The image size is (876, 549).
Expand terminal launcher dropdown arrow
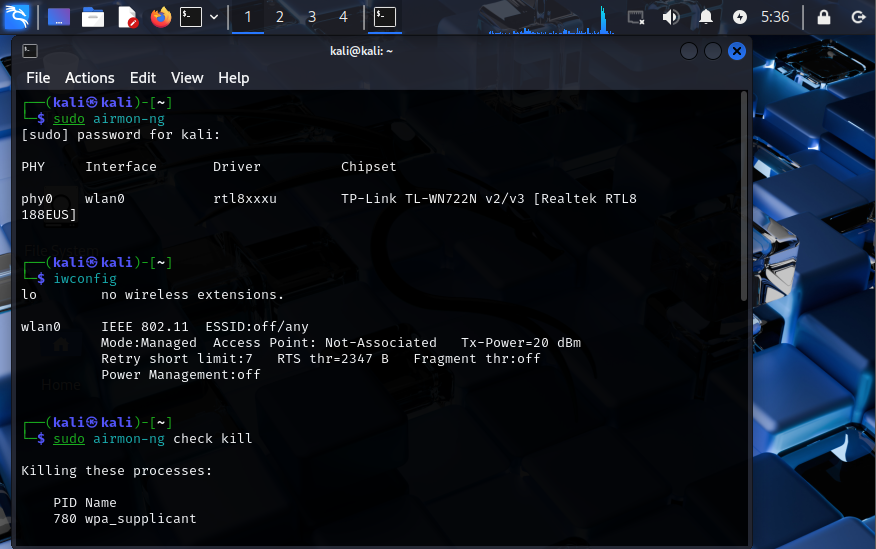pos(214,17)
